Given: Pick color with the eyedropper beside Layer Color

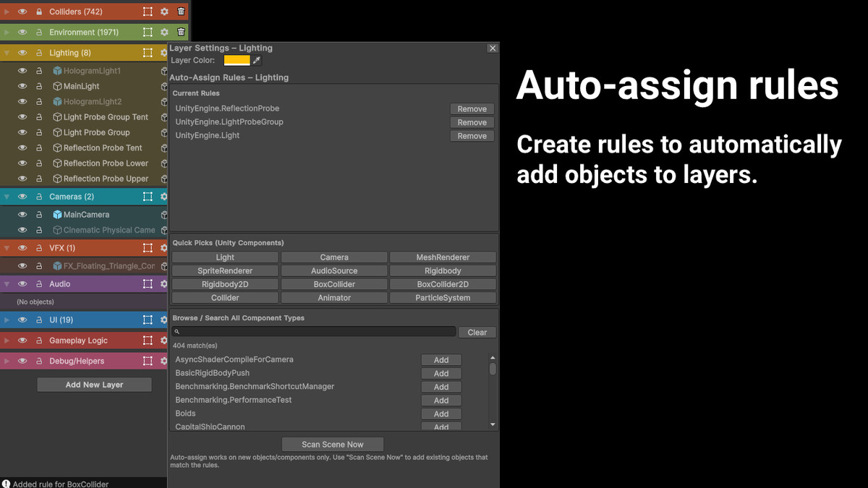Looking at the screenshot, I should (257, 60).
